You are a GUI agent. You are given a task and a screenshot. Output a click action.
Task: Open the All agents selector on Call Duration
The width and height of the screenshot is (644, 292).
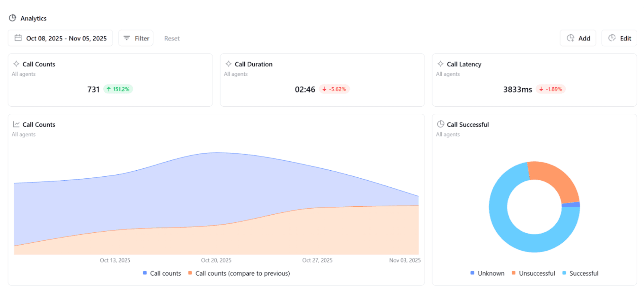click(235, 74)
